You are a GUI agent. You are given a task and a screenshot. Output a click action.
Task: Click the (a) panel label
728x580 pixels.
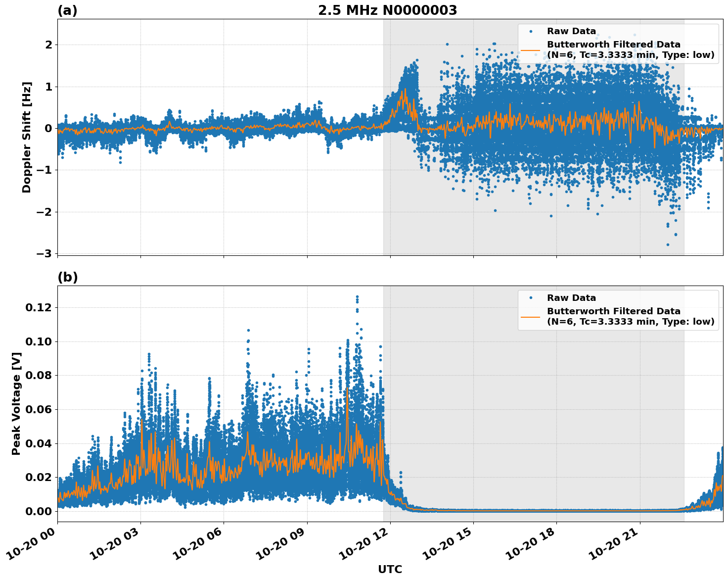click(67, 10)
